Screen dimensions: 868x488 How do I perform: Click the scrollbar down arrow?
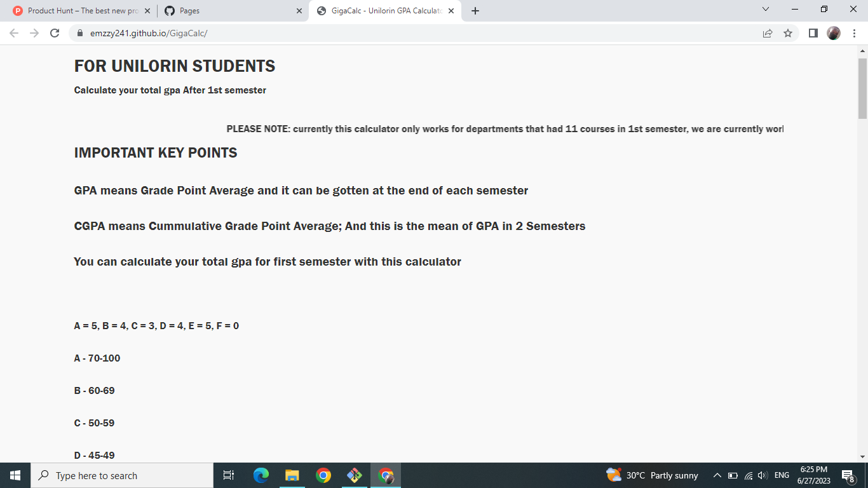click(x=862, y=456)
